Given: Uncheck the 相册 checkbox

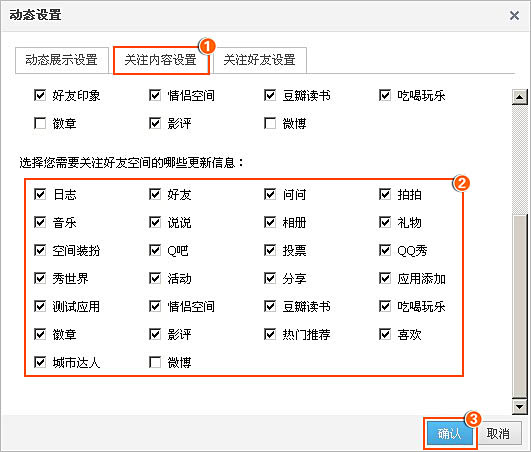Looking at the screenshot, I should (x=270, y=222).
